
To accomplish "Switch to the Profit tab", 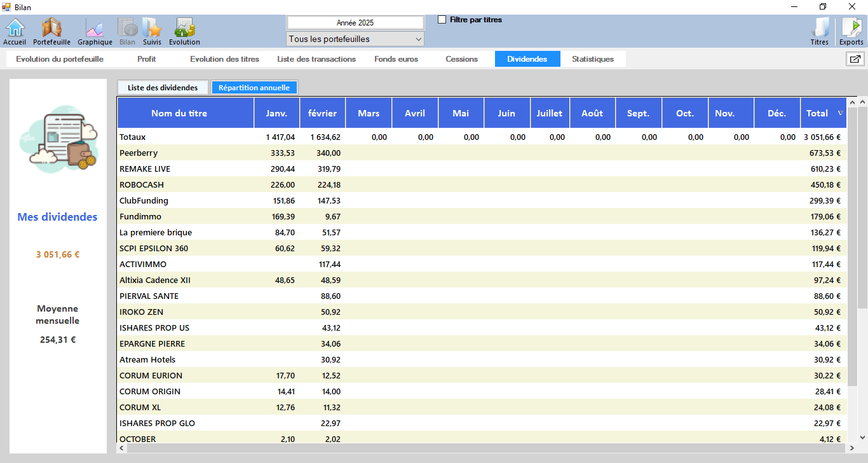I will [146, 59].
